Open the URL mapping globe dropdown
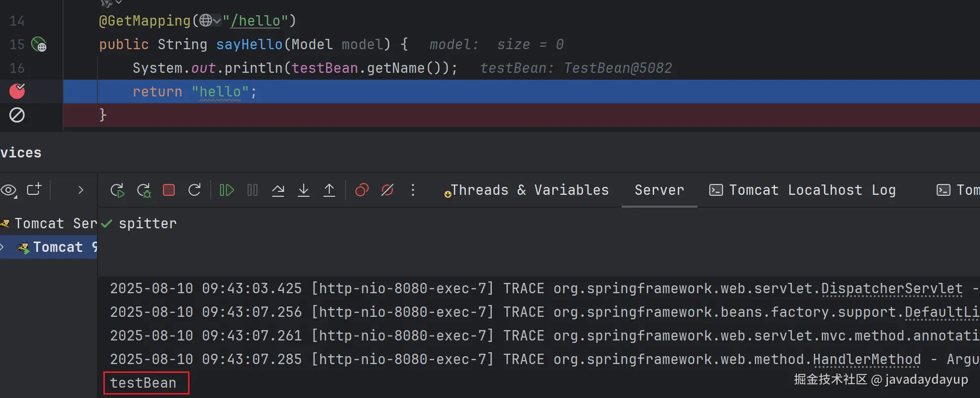This screenshot has width=980, height=398. tap(210, 21)
